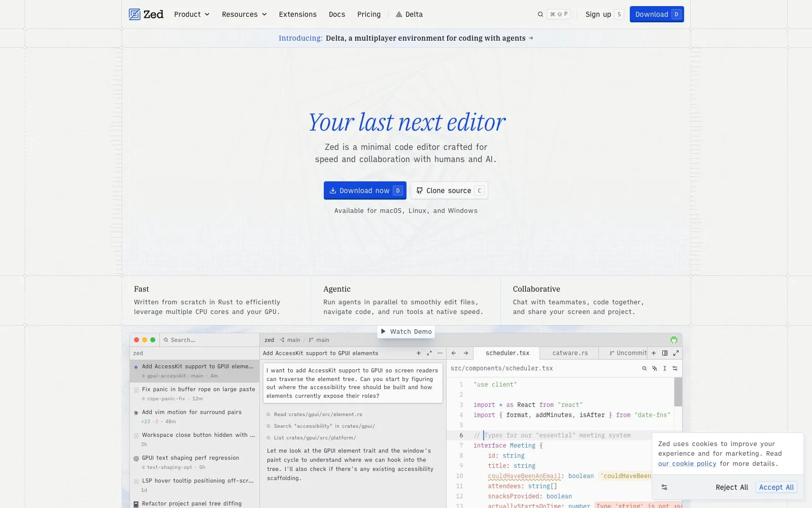
Task: Select 'LSP hover tooltip positioning off-scr...' thread
Action: [195, 485]
